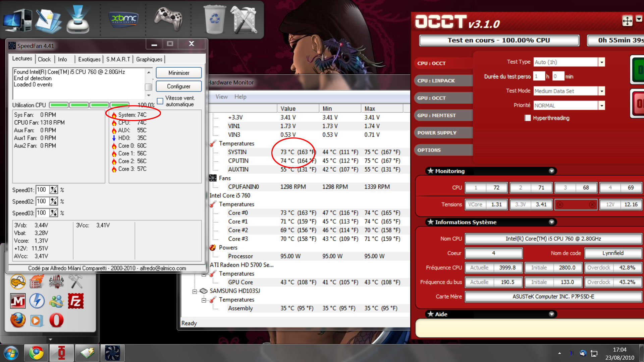Viewport: 644px width, 362px height.
Task: Switch to the Clock tab in SpeedFan
Action: [x=44, y=59]
